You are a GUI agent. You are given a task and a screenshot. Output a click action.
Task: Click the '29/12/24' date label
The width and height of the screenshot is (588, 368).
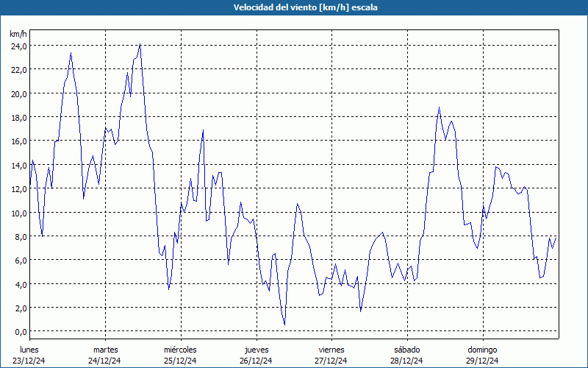482,361
